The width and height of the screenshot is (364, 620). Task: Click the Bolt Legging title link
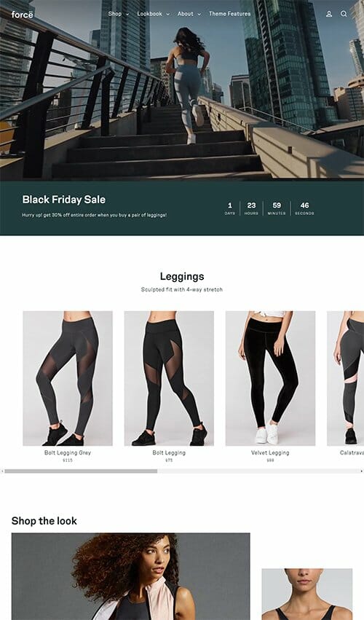pos(169,452)
